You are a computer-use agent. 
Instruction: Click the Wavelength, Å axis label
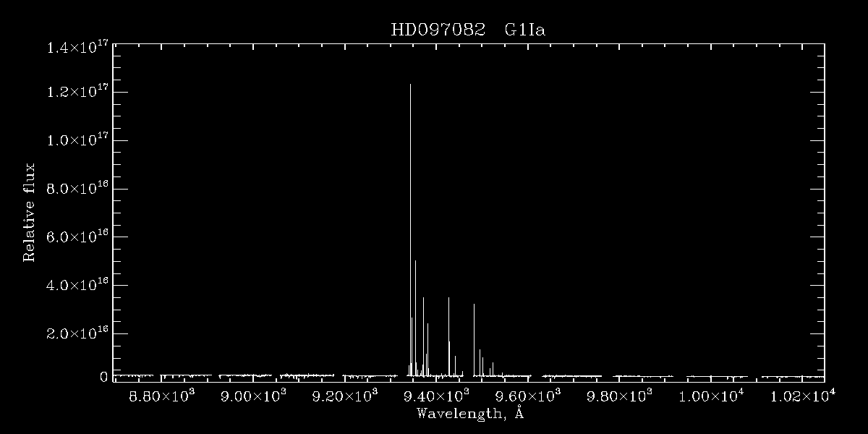coord(470,414)
